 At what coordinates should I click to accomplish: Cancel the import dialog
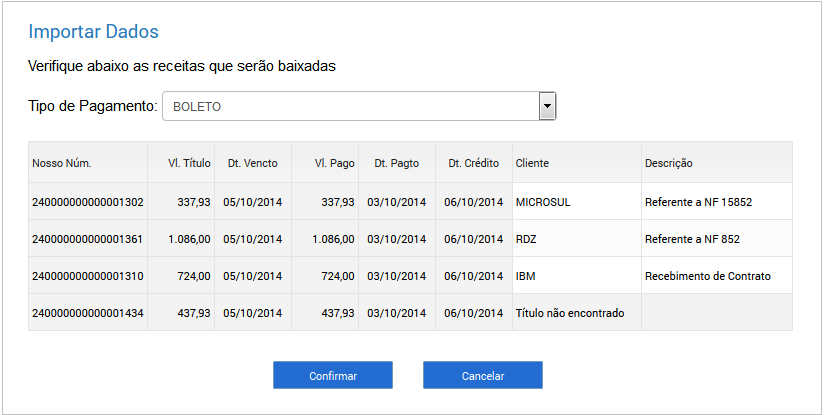coord(482,375)
